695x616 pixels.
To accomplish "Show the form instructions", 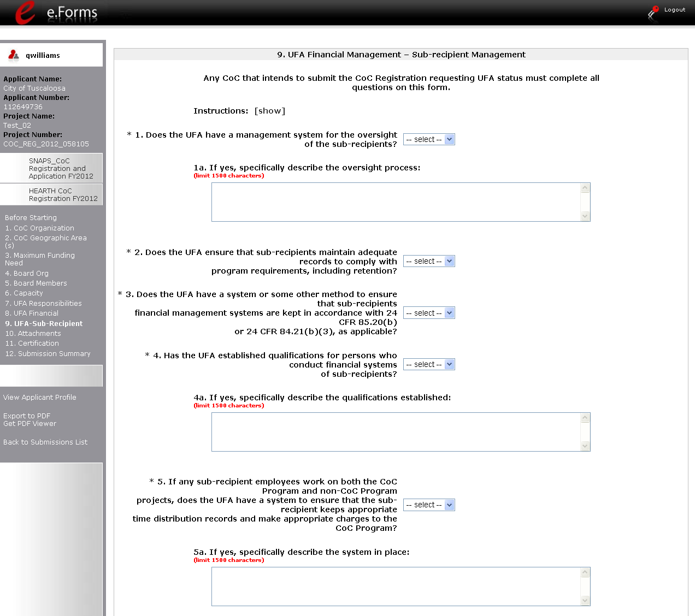I will [270, 111].
